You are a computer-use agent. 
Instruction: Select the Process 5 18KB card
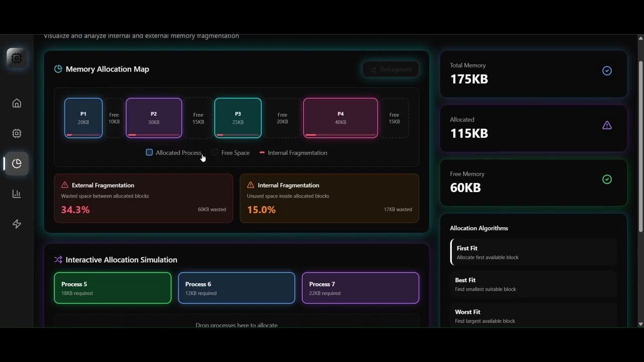tap(113, 288)
